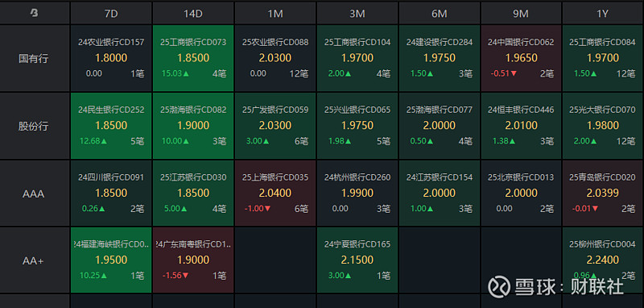Open the 24民生银行CD252 cell
The image size is (644, 308).
(111, 126)
